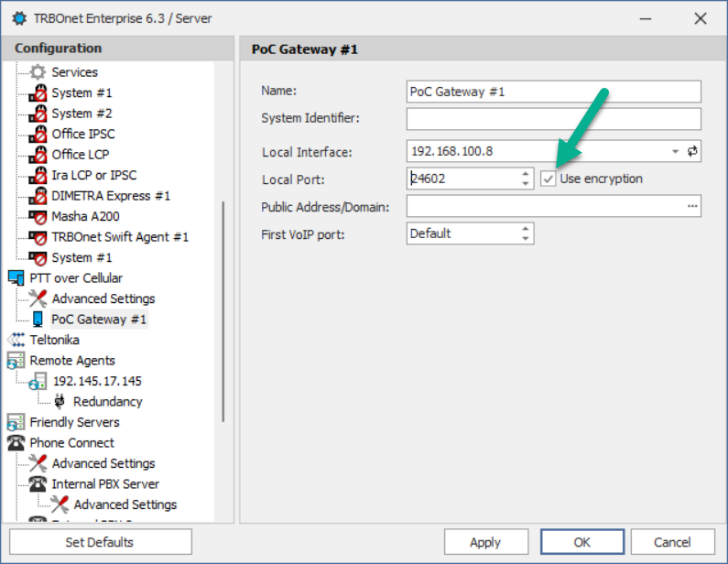Viewport: 728px width, 564px height.
Task: Toggle the Use encryption checkbox
Action: pos(549,179)
